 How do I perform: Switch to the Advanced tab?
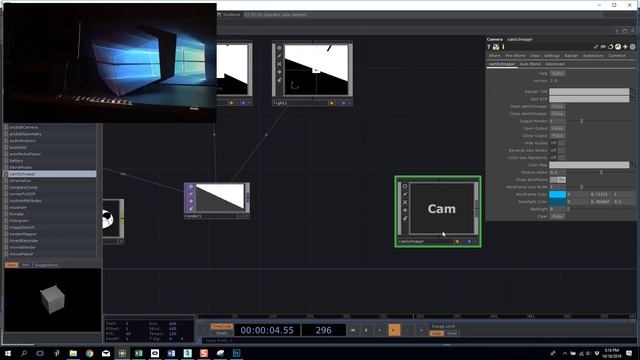click(555, 64)
